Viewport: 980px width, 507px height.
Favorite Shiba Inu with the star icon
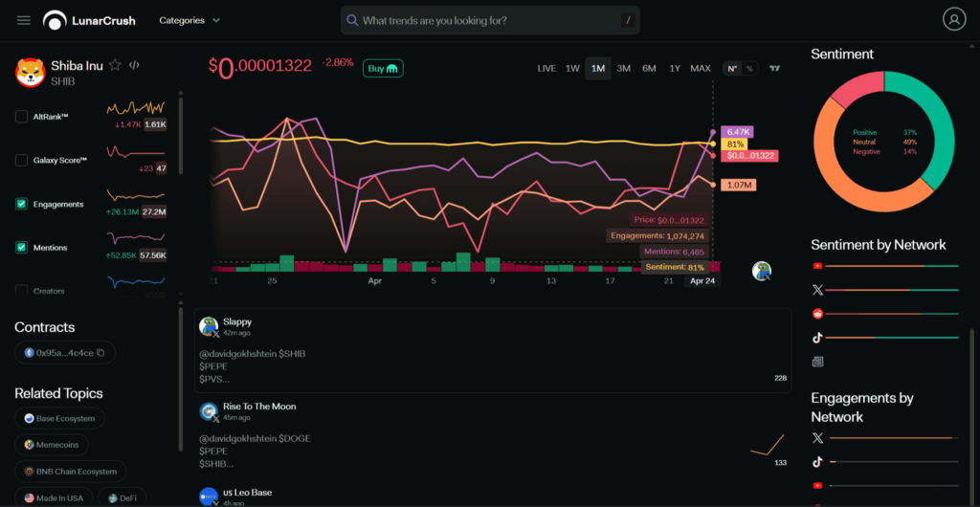[x=115, y=65]
